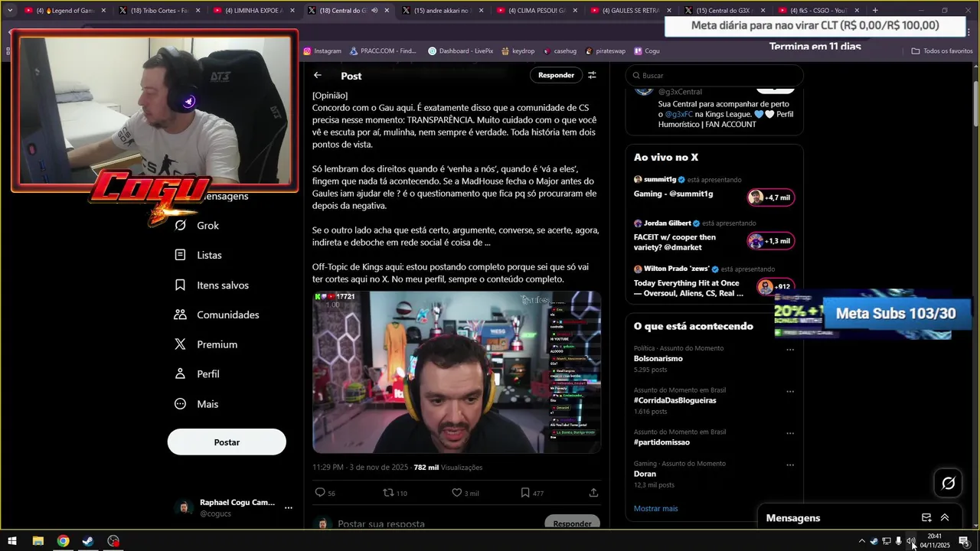Switch to Tribo Cortes tab

(159, 11)
